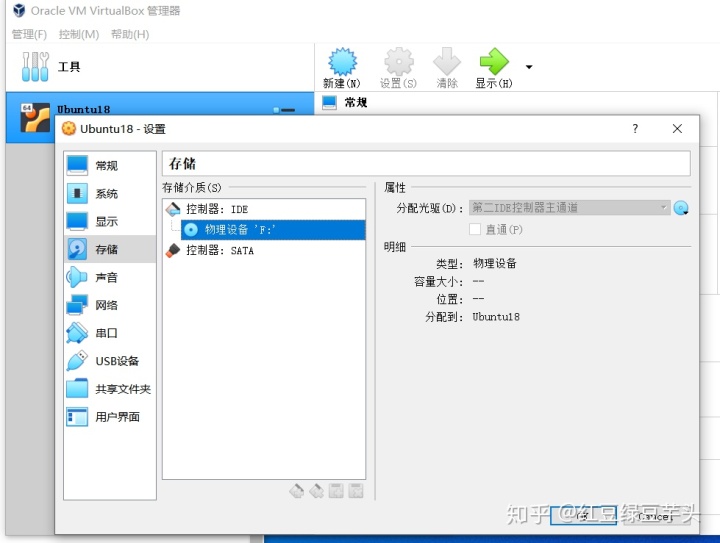The width and height of the screenshot is (720, 543).
Task: Open the 管理(F) menu
Action: pos(29,34)
